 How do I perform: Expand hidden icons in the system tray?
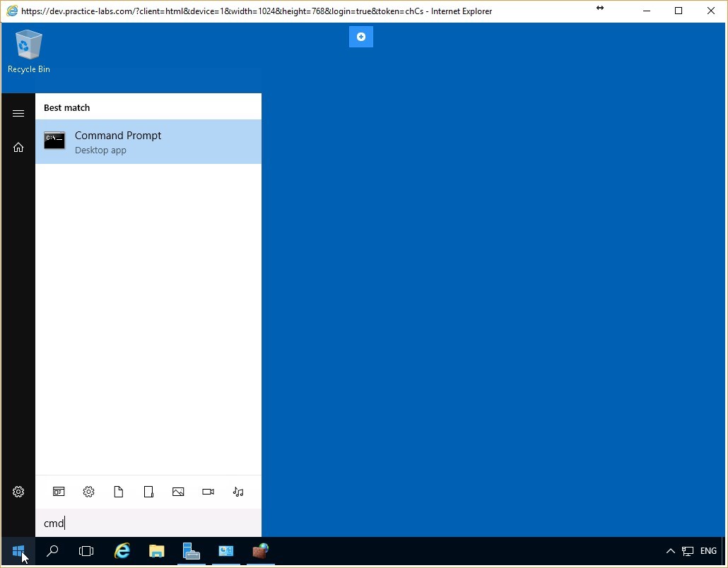click(x=670, y=552)
